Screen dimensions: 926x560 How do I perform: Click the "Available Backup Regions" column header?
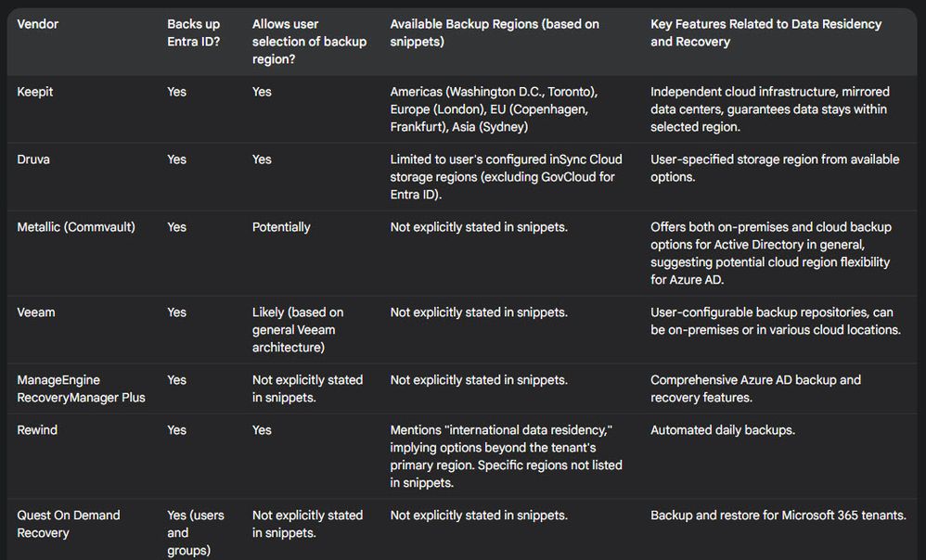pyautogui.click(x=495, y=32)
